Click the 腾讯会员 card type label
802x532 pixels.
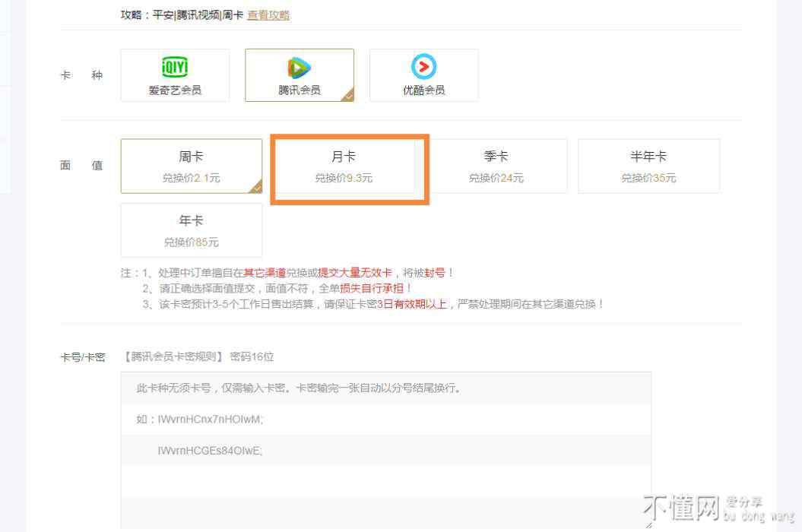299,90
